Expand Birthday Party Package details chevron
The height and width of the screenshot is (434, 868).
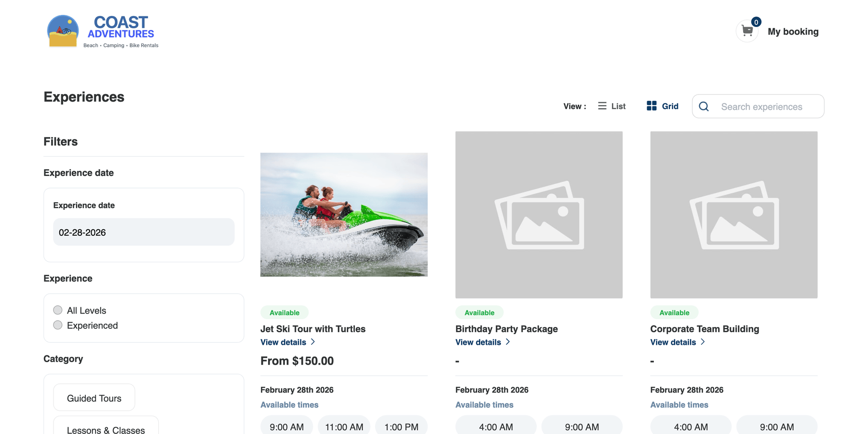click(x=508, y=342)
